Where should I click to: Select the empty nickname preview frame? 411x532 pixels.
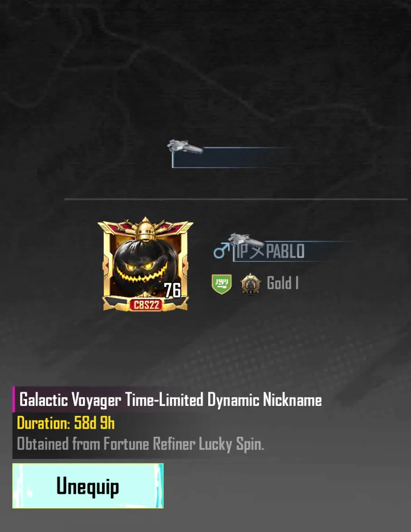pyautogui.click(x=234, y=157)
